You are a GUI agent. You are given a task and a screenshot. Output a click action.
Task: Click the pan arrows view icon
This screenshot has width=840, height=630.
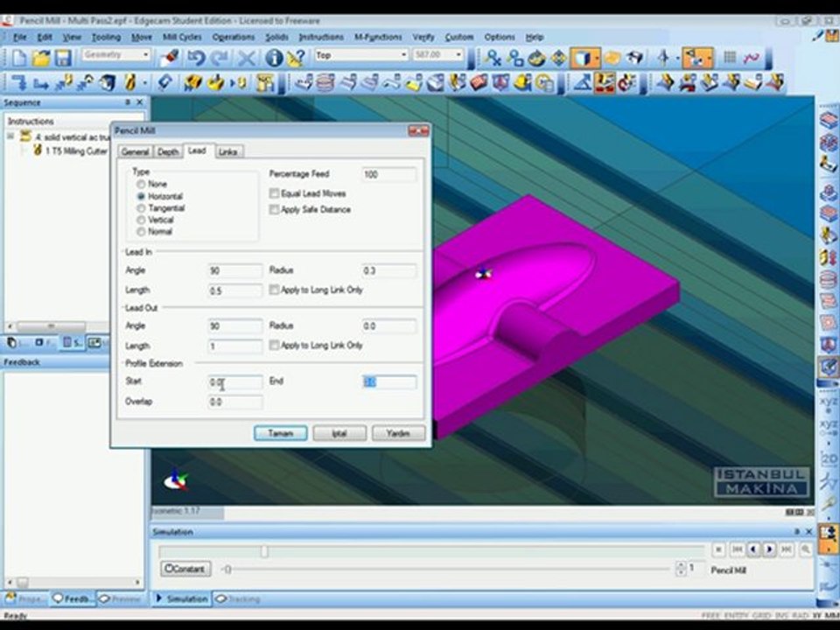(559, 58)
